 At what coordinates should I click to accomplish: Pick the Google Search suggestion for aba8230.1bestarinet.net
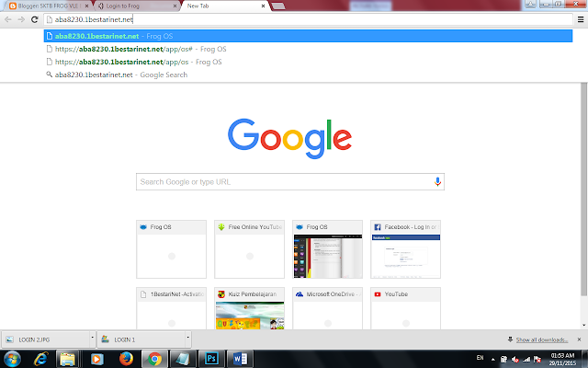click(308, 75)
